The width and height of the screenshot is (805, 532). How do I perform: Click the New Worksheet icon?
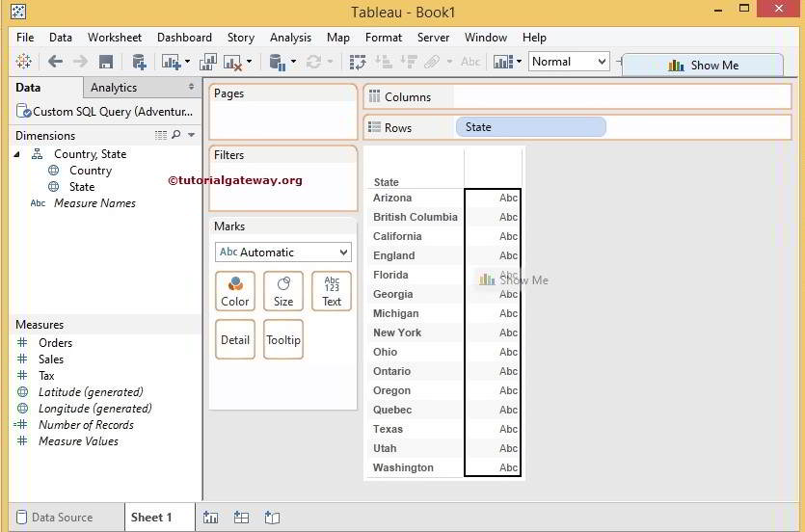click(171, 62)
